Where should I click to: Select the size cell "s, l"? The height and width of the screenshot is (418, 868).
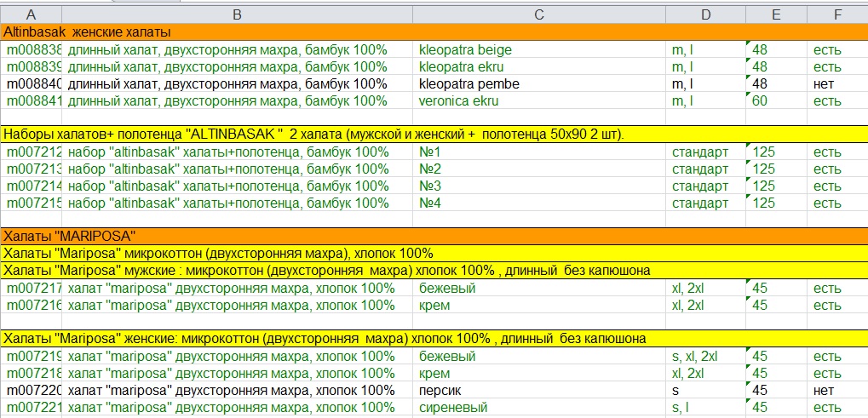705,408
